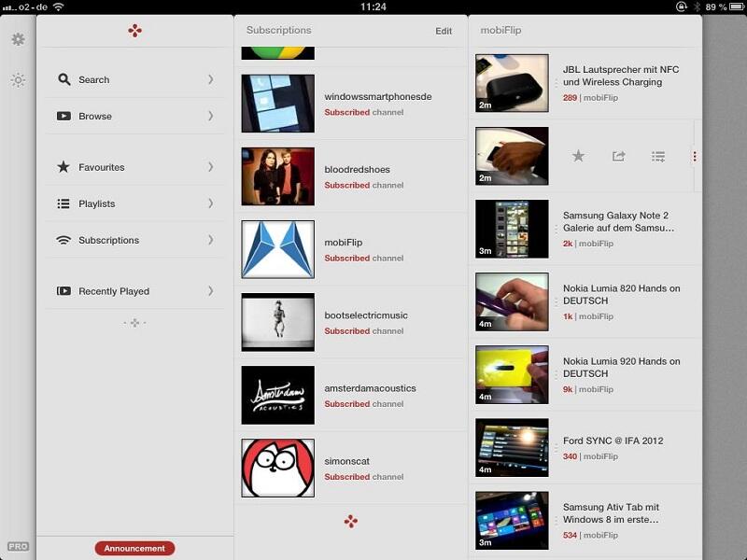747x560 pixels.
Task: Open 'JBL Lautsprecher mit NFC' title
Action: click(621, 76)
